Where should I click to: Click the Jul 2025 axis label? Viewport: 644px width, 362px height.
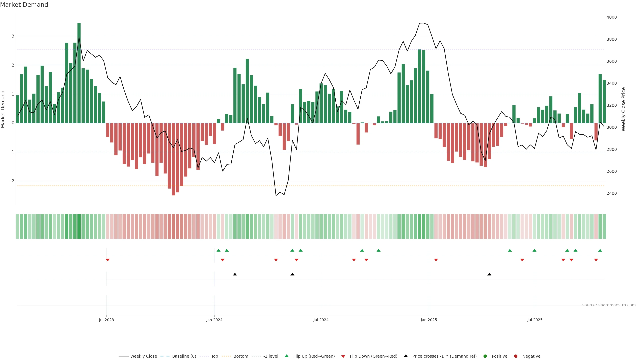(x=535, y=320)
